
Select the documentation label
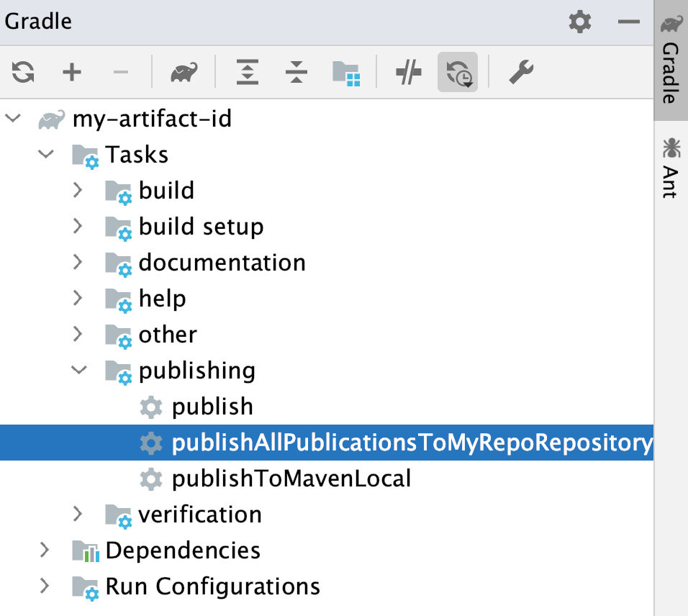[222, 263]
